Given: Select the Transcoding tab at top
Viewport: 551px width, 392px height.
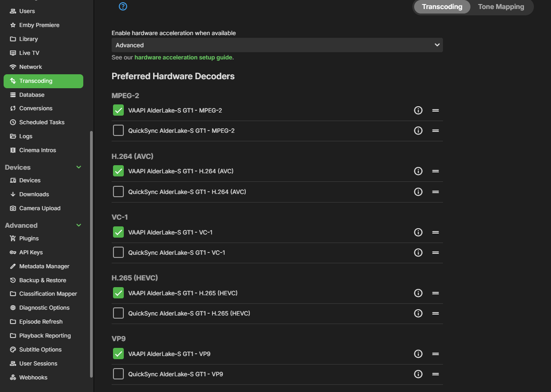Looking at the screenshot, I should 442,7.
